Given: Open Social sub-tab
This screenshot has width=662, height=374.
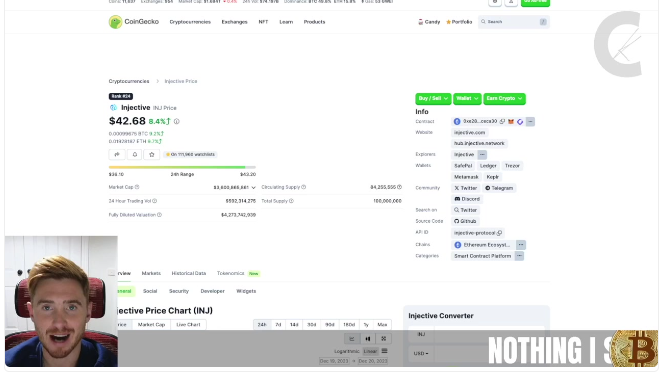Looking at the screenshot, I should 150,291.
